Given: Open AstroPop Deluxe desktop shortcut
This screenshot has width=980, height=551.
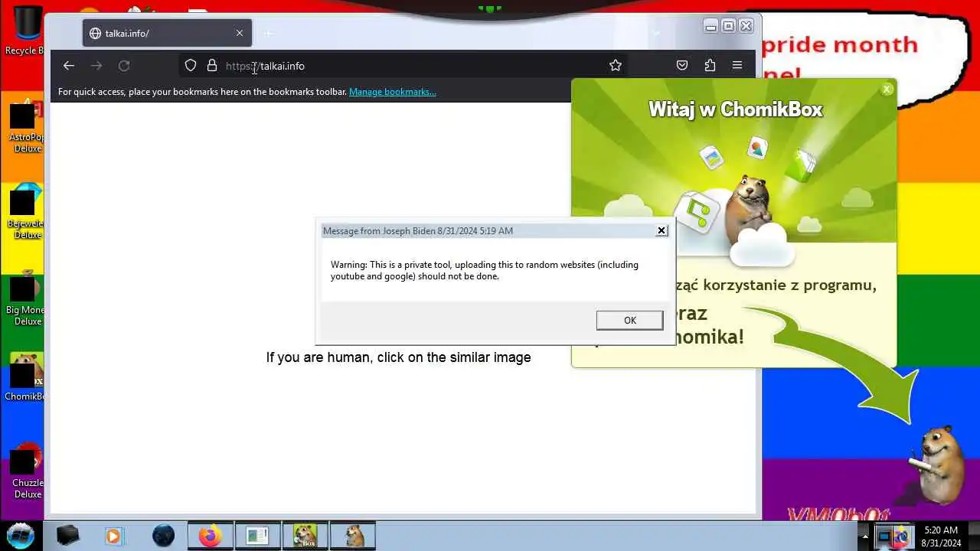Looking at the screenshot, I should pos(27,125).
